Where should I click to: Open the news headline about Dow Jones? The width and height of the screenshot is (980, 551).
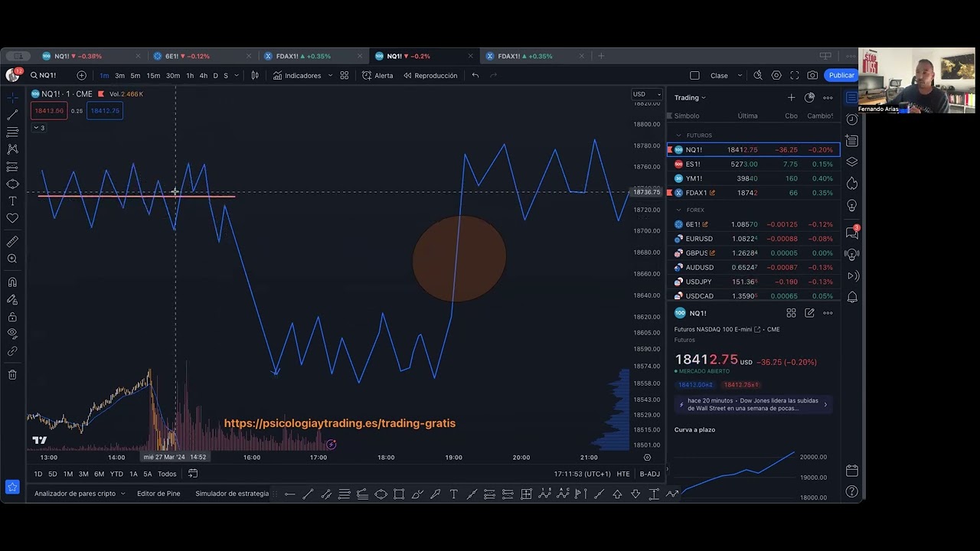pyautogui.click(x=753, y=404)
